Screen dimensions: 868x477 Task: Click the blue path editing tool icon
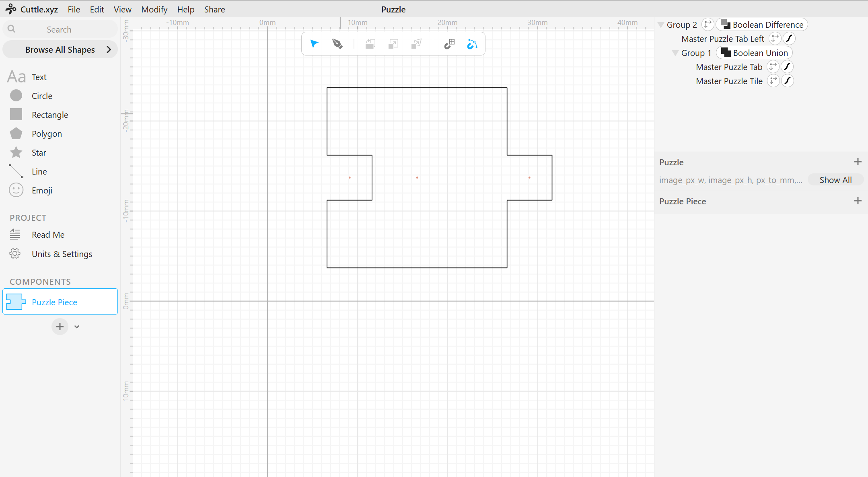[472, 44]
